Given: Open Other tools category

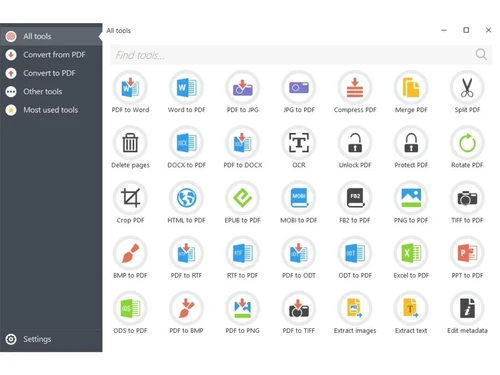Looking at the screenshot, I should point(51,91).
